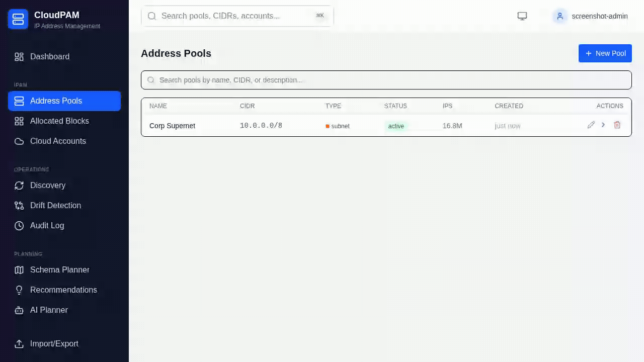Click the subnet type label

coord(341,126)
